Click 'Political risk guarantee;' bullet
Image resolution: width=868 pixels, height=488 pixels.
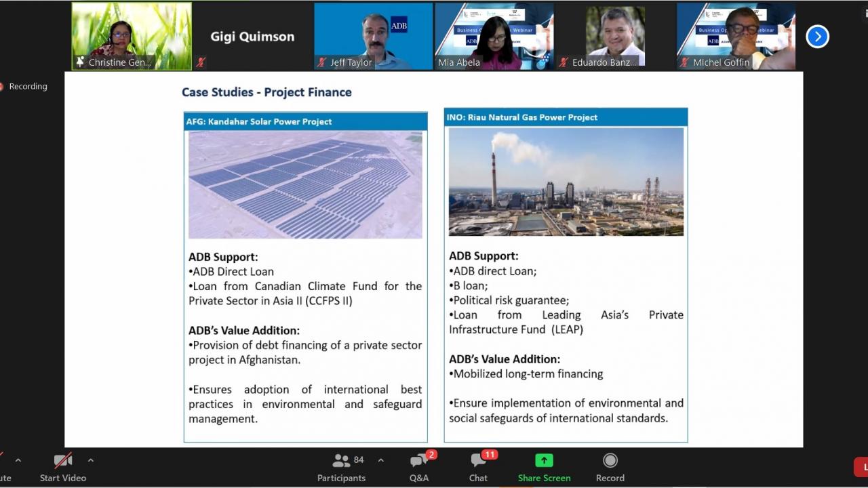pos(509,300)
